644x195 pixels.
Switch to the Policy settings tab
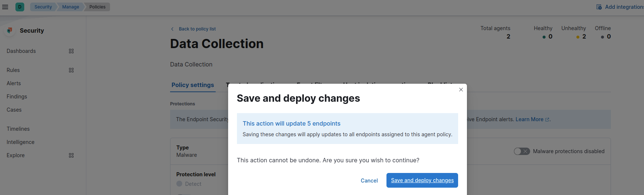(193, 85)
